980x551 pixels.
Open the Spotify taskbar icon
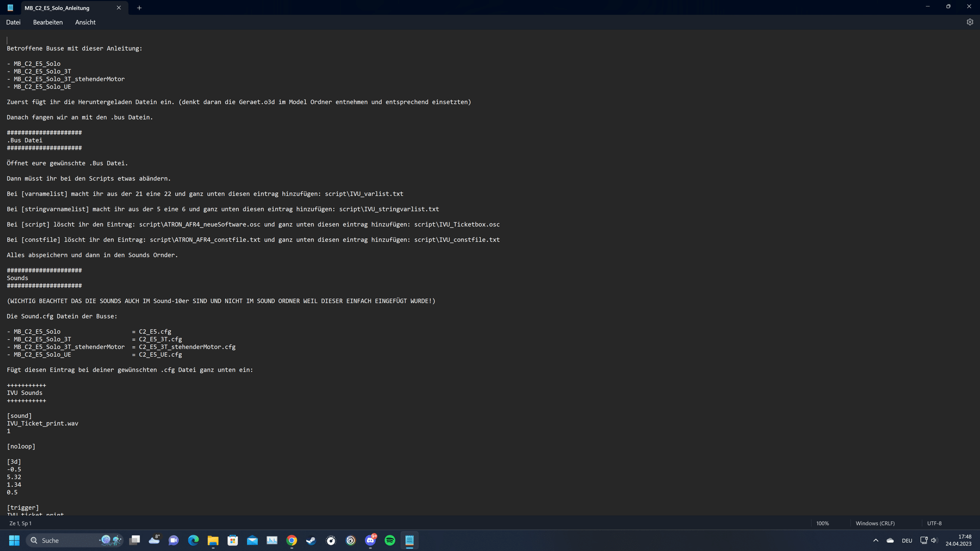click(390, 540)
